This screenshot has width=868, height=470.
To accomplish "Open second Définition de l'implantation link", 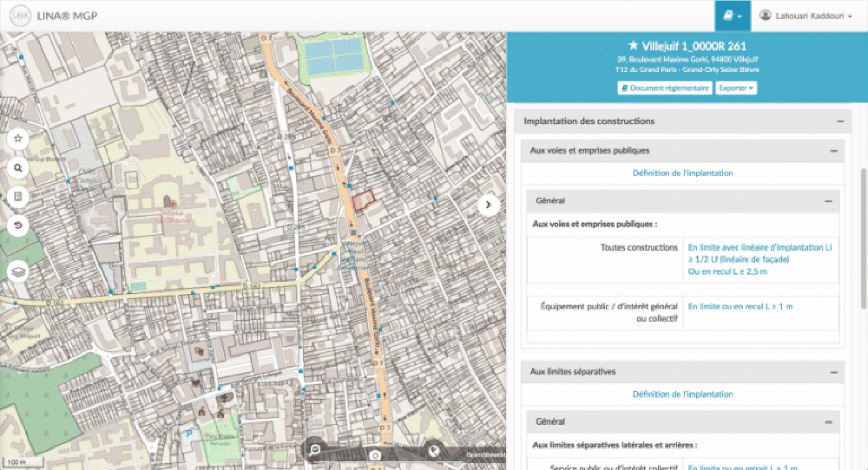I will (683, 394).
